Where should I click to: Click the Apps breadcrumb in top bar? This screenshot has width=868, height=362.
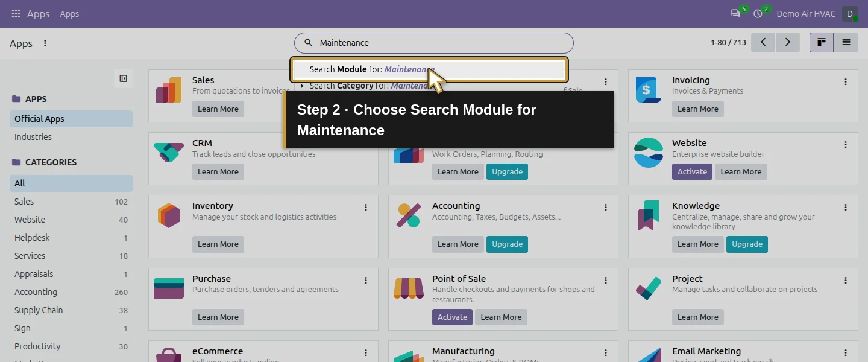tap(69, 14)
